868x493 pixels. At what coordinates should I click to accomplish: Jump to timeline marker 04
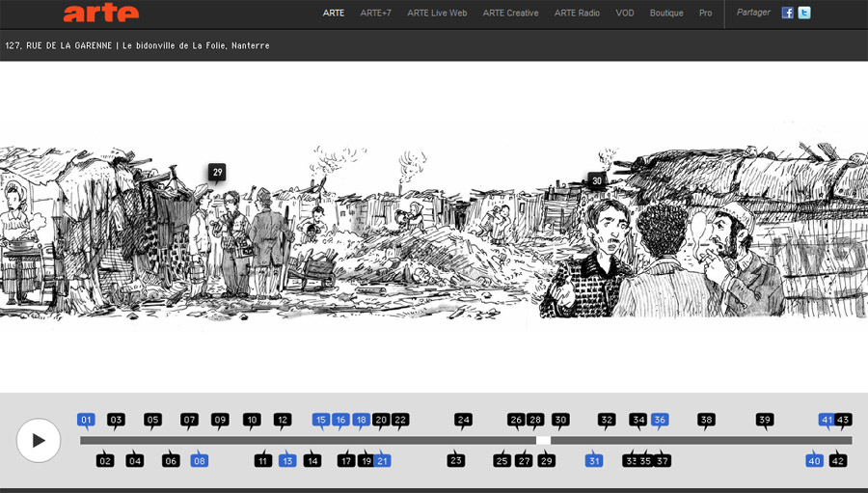134,460
